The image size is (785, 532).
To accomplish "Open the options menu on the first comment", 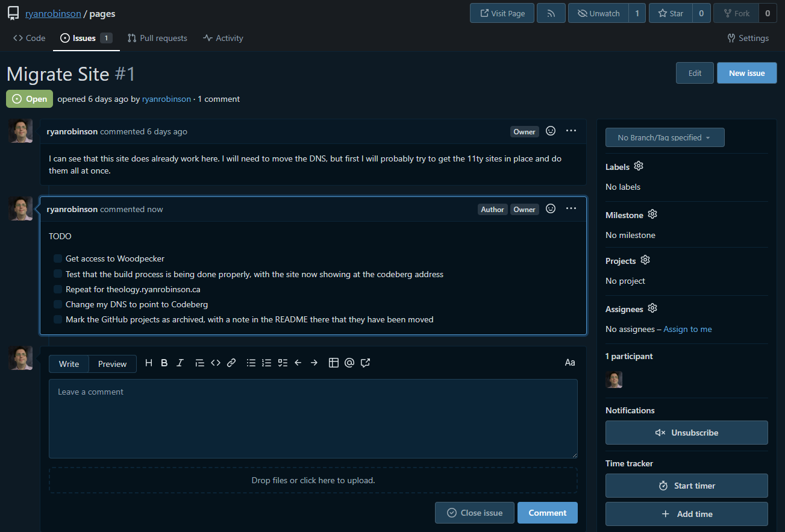I will pos(571,131).
